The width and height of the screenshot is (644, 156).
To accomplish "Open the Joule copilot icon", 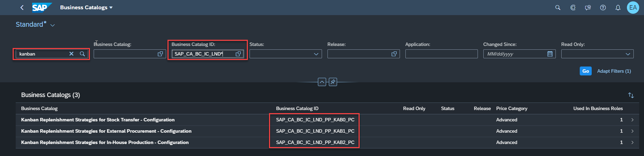I will [x=573, y=8].
